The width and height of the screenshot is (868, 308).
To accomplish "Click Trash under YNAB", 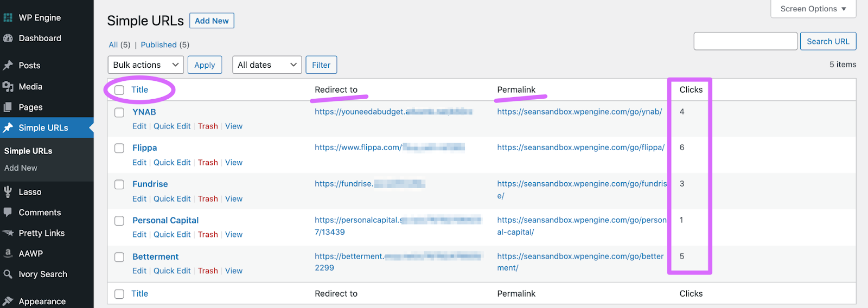I will pyautogui.click(x=208, y=126).
